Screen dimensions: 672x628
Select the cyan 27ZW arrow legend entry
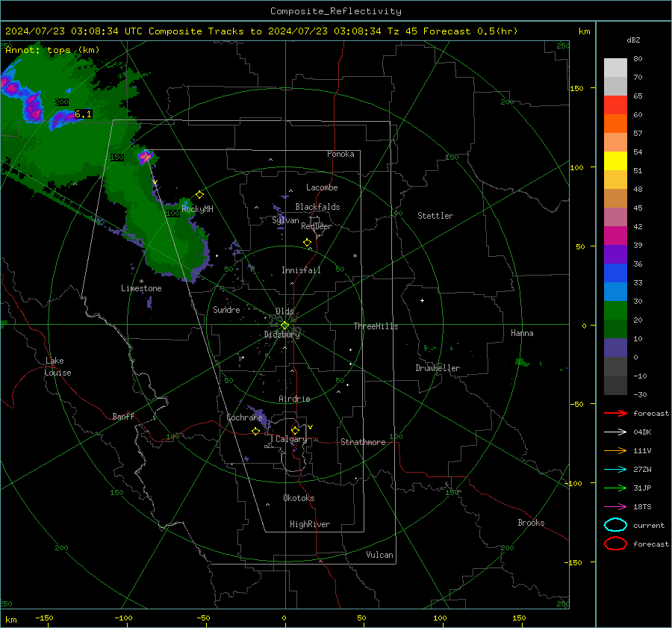(615, 470)
